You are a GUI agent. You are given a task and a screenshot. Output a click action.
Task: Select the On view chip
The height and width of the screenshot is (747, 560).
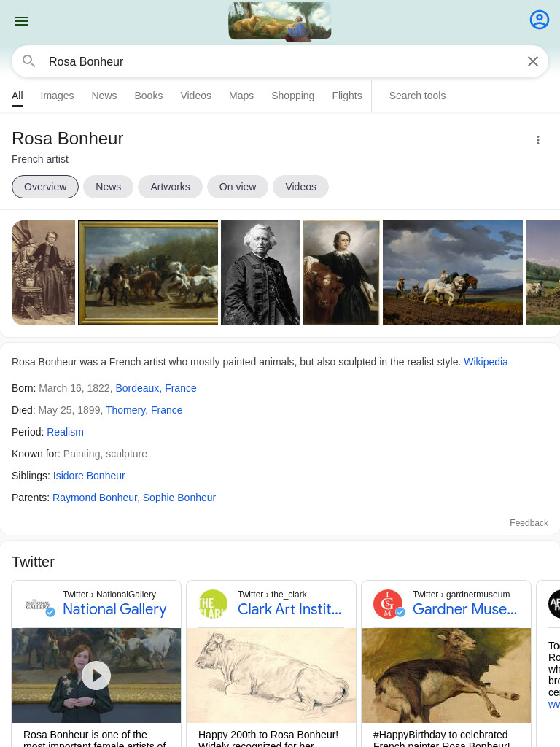pyautogui.click(x=238, y=187)
